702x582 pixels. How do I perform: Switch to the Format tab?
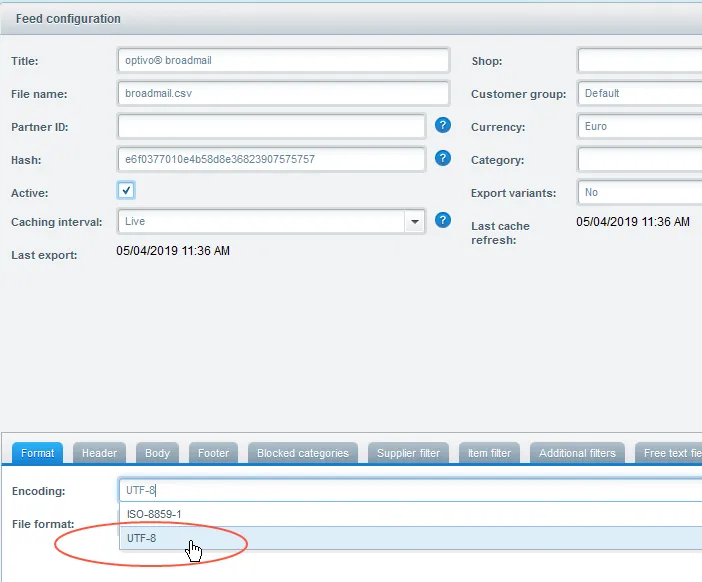click(37, 453)
